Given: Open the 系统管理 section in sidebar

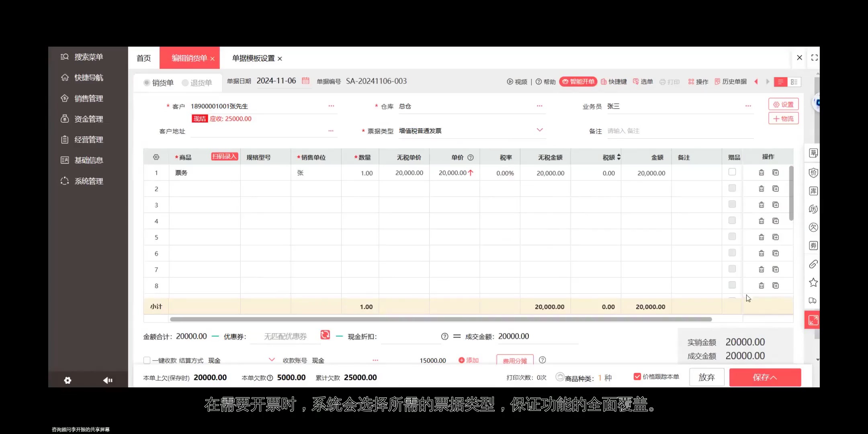Looking at the screenshot, I should click(88, 181).
